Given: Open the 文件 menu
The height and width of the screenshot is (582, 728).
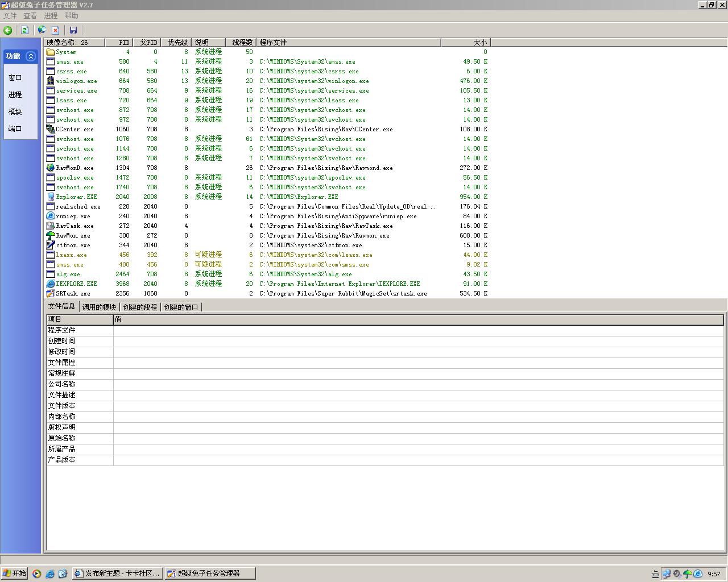Looking at the screenshot, I should pyautogui.click(x=10, y=16).
